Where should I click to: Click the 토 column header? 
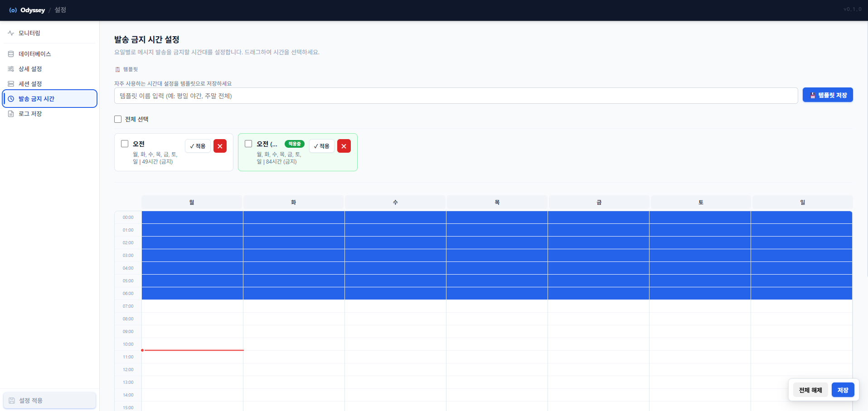click(701, 202)
